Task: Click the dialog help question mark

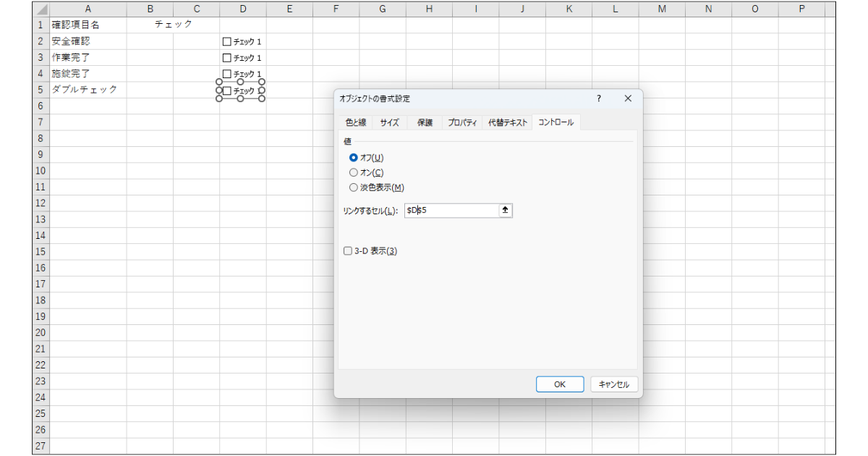Action: coord(598,98)
